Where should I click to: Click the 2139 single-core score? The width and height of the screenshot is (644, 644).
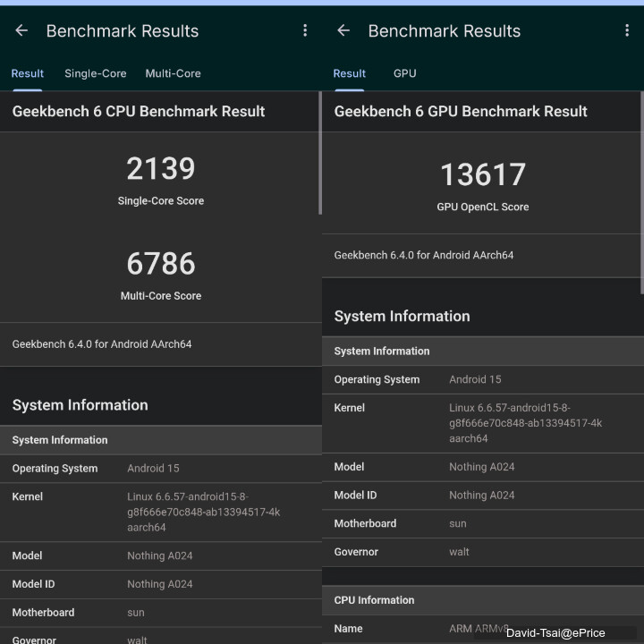(161, 168)
